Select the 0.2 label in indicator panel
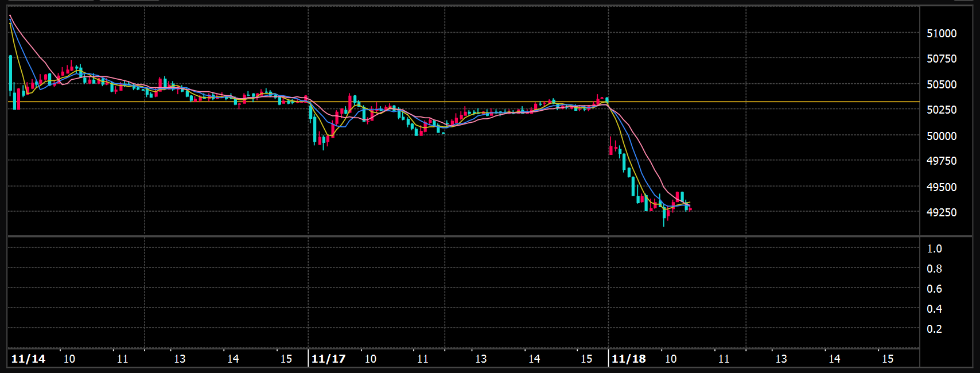The image size is (980, 373). click(934, 329)
